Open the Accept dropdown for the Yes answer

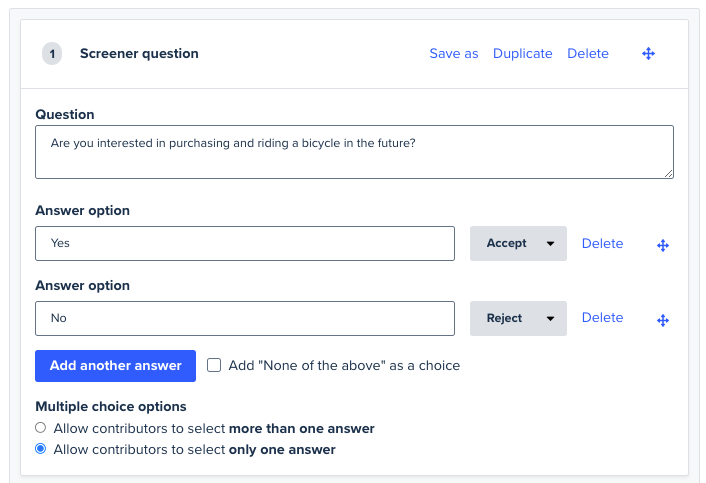click(518, 243)
